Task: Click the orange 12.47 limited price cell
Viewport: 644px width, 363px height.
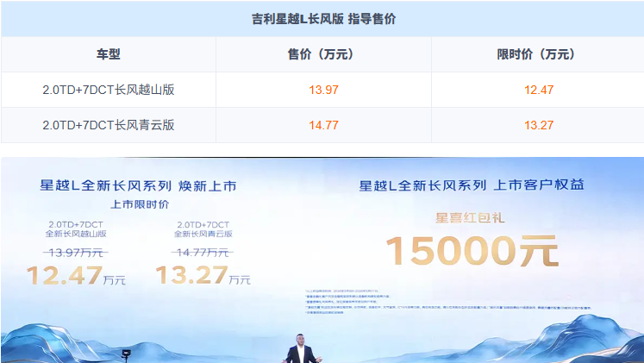Action: pos(536,89)
